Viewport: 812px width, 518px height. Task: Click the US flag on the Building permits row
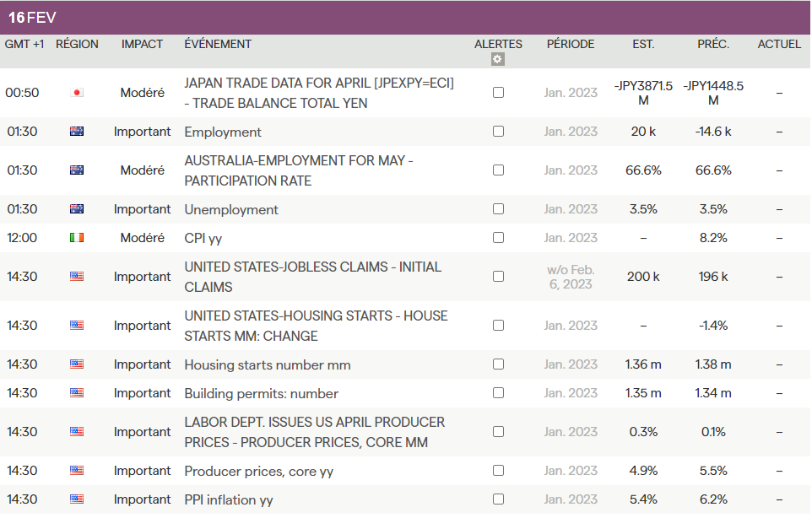(x=77, y=393)
